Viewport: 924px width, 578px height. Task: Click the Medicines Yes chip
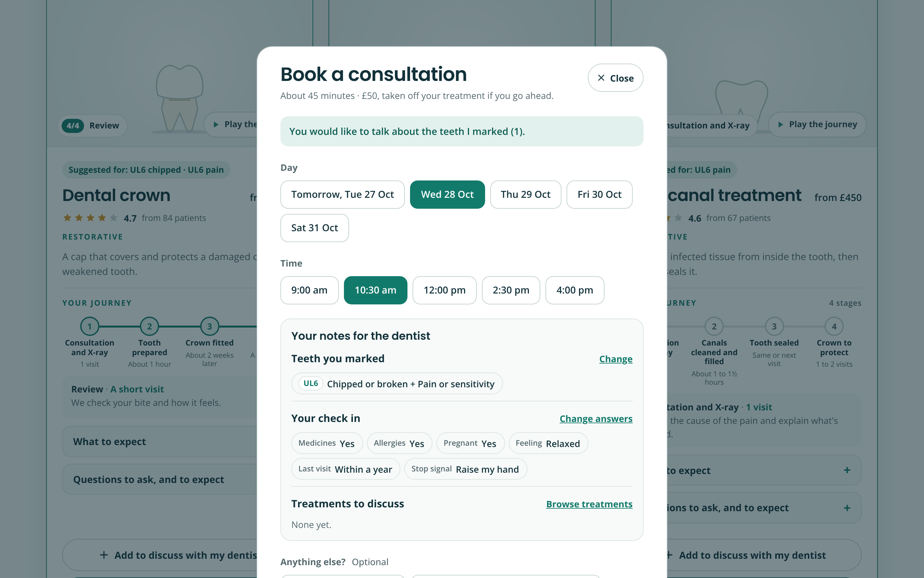pos(327,443)
